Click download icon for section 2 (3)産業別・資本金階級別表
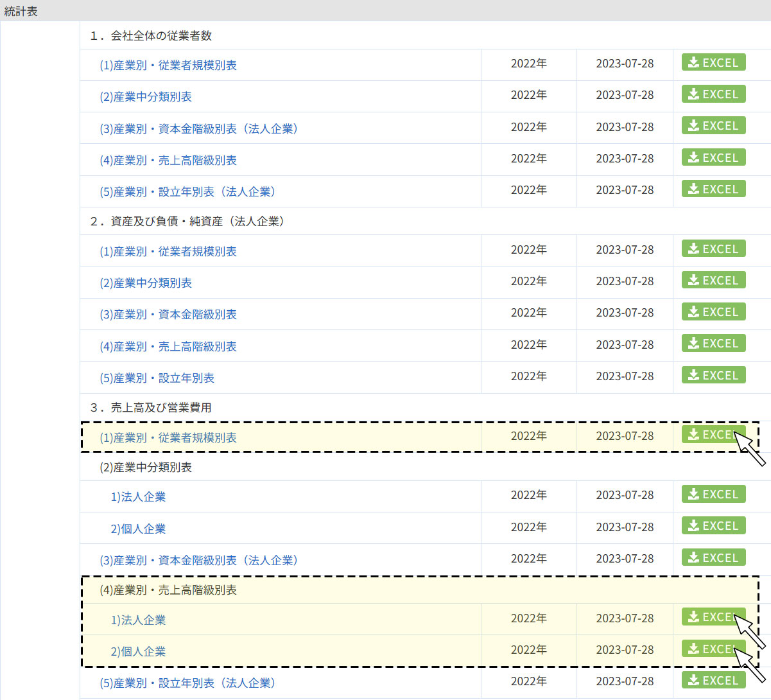 pos(694,312)
